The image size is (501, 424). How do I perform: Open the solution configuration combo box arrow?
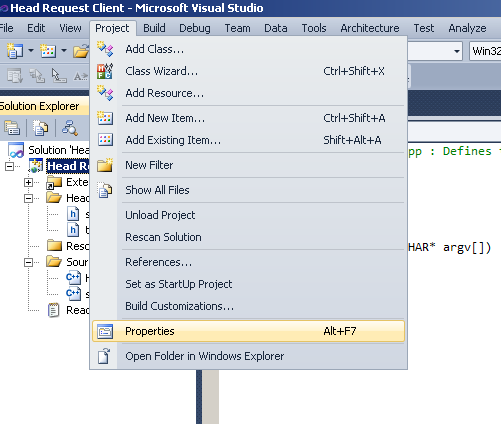click(457, 51)
